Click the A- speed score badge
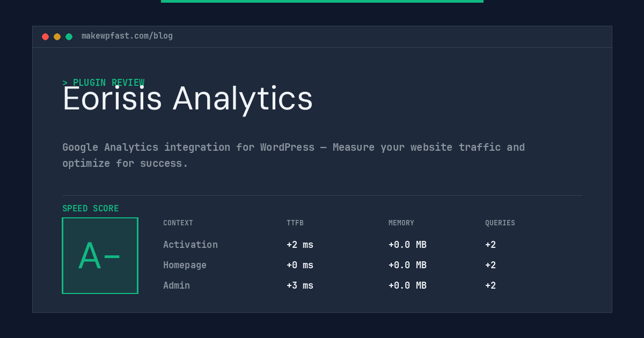 [100, 255]
